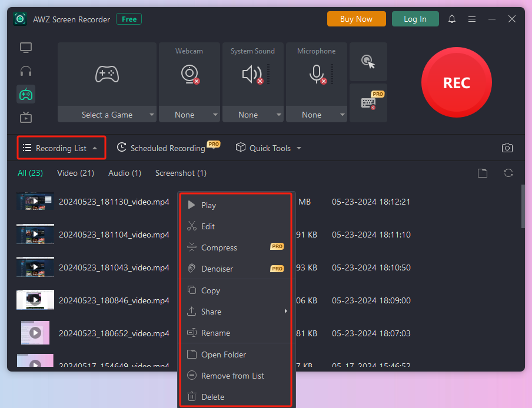Image resolution: width=532 pixels, height=408 pixels.
Task: Expand the Share submenu
Action: pos(235,312)
